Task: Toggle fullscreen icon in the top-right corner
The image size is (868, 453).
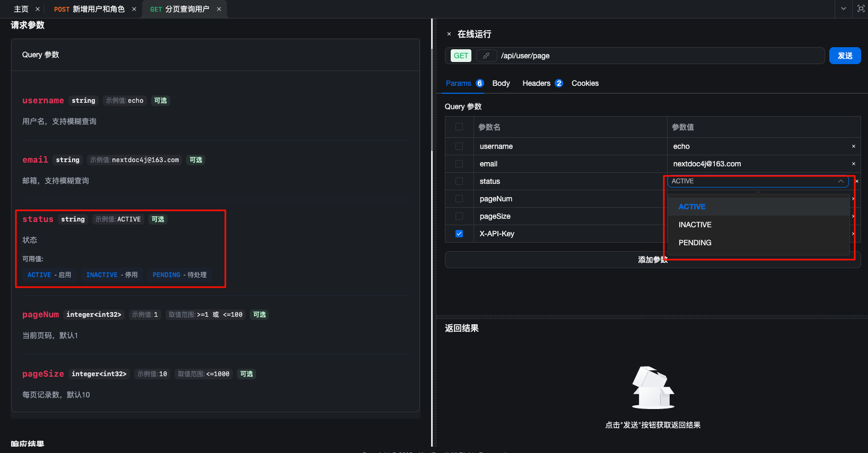Action: coord(861,9)
